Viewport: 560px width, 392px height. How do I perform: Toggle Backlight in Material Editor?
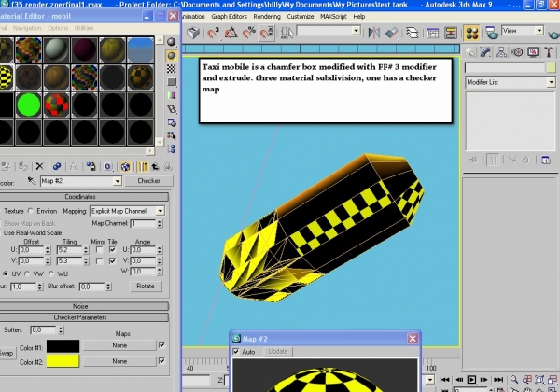(172, 55)
